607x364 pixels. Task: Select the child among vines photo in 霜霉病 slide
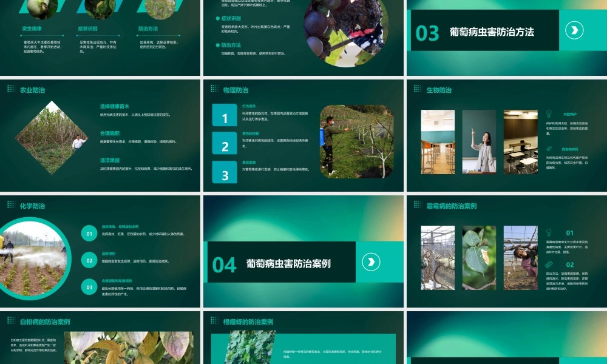(x=521, y=258)
